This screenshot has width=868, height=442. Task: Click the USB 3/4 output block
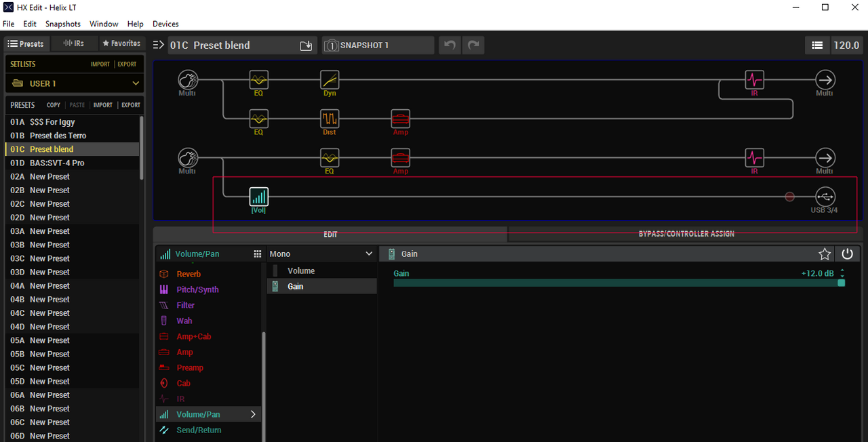[825, 197]
